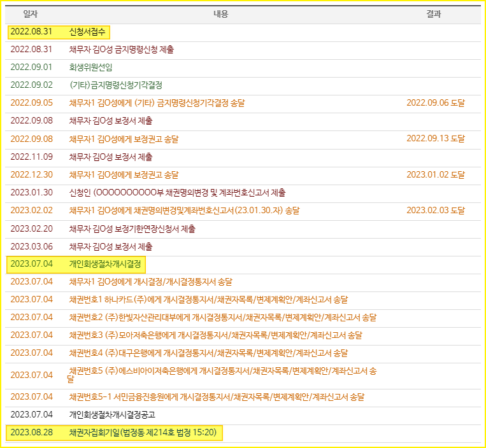Click date 2022.12.30
Viewport: 486px width, 448px height.
tap(31, 175)
